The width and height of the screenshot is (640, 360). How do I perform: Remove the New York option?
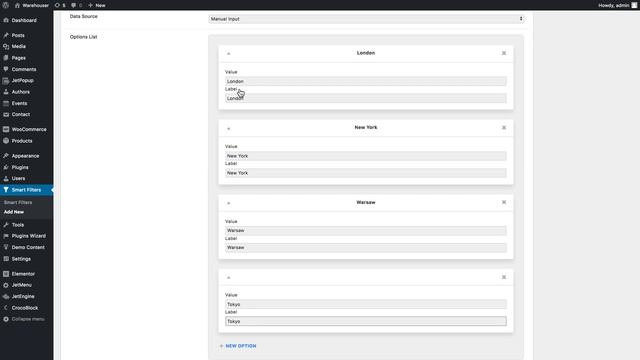504,128
